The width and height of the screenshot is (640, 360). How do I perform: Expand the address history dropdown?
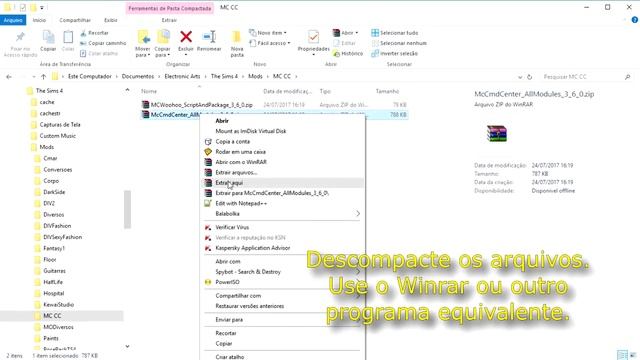point(520,77)
